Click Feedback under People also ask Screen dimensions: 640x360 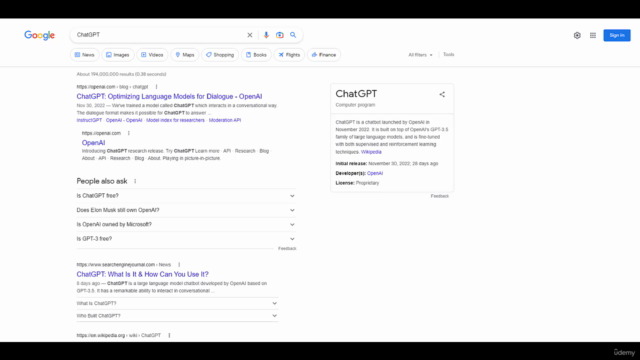tap(287, 249)
